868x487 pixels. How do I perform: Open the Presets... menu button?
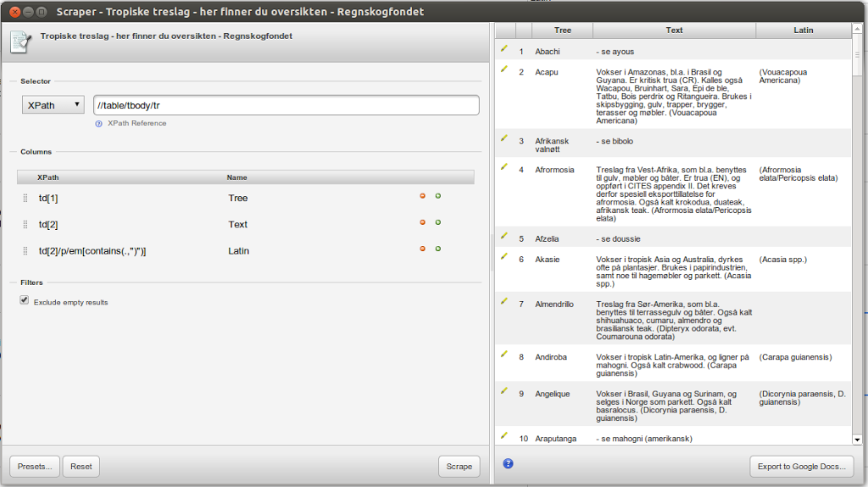click(x=35, y=467)
